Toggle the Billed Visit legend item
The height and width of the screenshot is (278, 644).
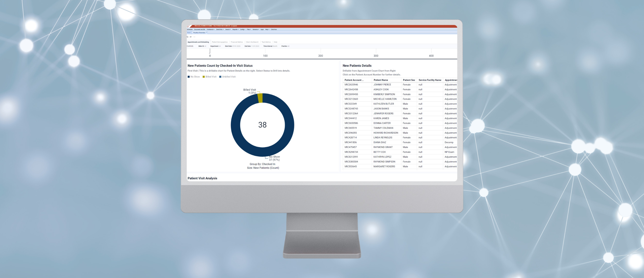pos(209,77)
